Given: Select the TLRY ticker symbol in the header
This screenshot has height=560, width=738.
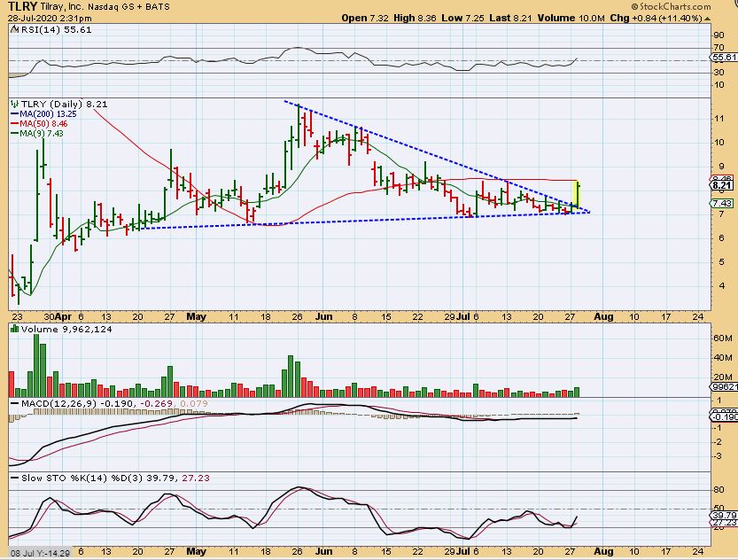Looking at the screenshot, I should pos(22,6).
